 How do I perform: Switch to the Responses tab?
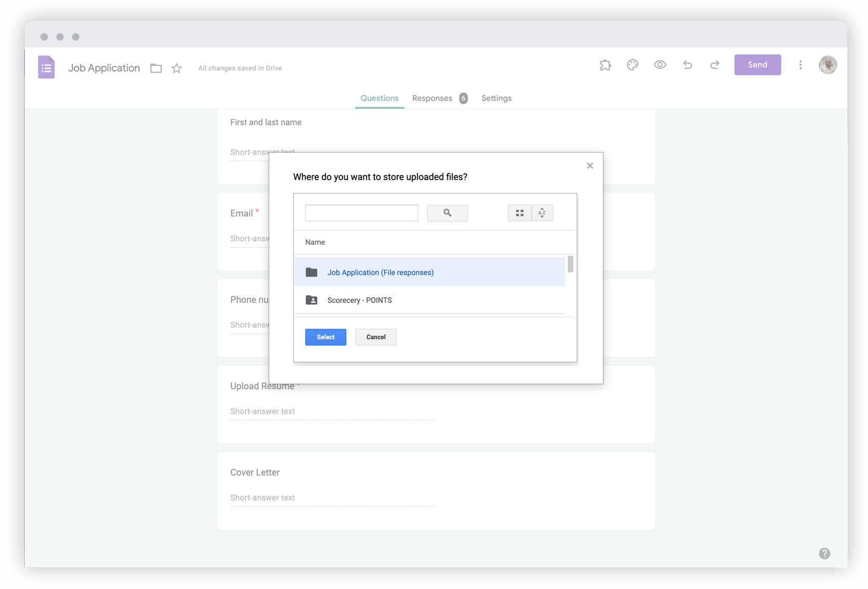[432, 98]
